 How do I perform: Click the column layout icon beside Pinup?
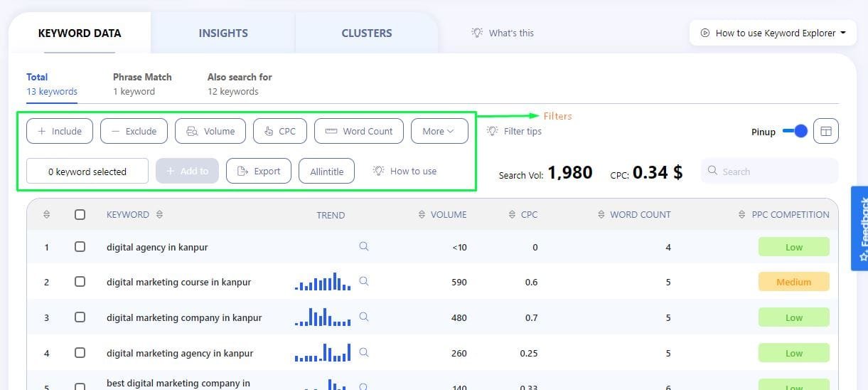(x=825, y=132)
